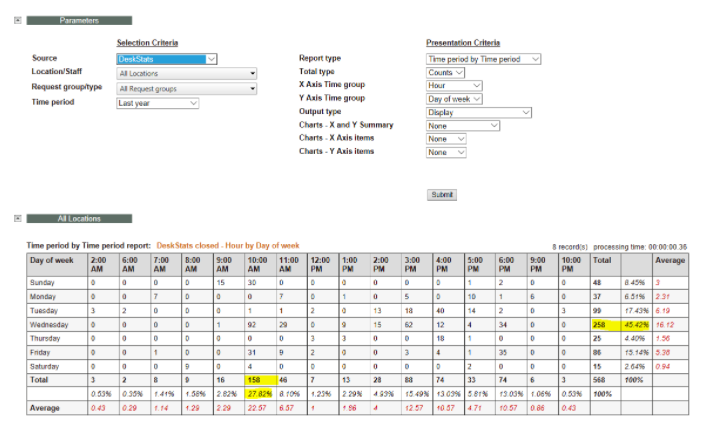Open the Source dropdown showing DeskStats
This screenshot has height=424, width=717.
coord(166,59)
